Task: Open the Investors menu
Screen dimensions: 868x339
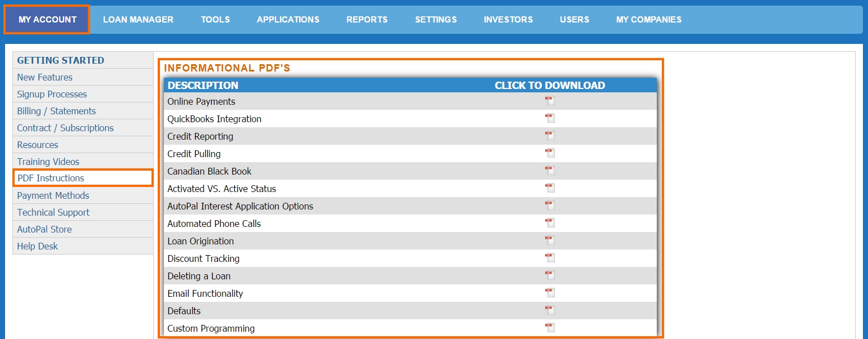Action: (x=508, y=19)
